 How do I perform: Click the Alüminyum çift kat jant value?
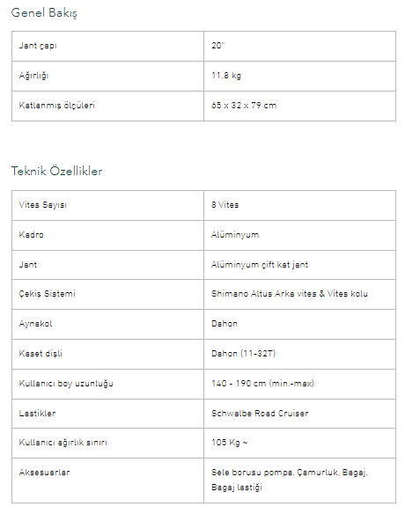[260, 265]
